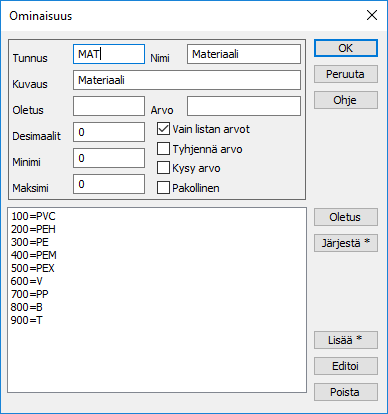
Task: Click into the Kuvaus description field
Action: click(x=187, y=80)
